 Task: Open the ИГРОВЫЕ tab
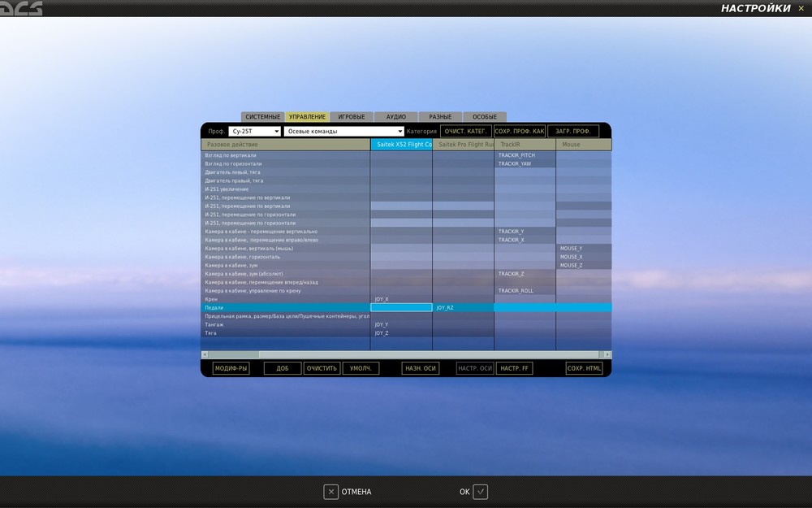coord(351,117)
